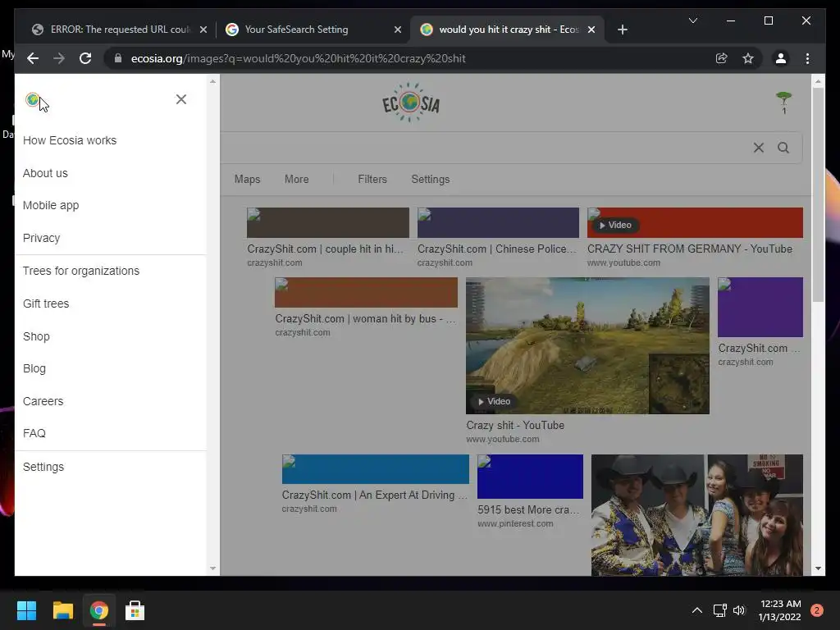Open a new browser tab

(x=622, y=30)
